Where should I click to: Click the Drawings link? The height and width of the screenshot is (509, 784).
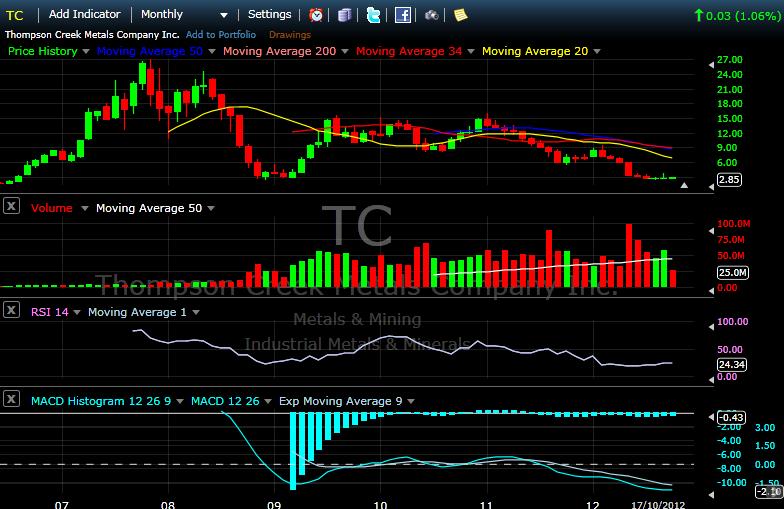click(x=290, y=35)
